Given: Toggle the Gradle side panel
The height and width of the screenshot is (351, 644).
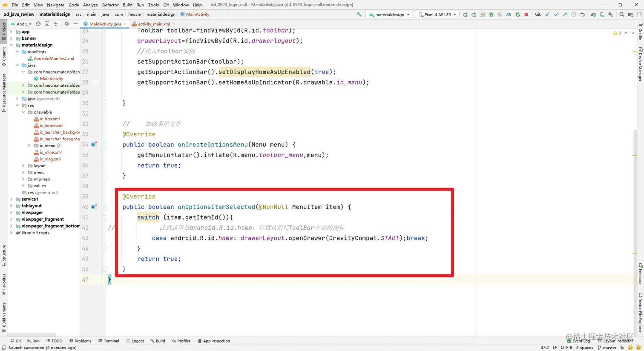Looking at the screenshot, I should click(x=640, y=31).
